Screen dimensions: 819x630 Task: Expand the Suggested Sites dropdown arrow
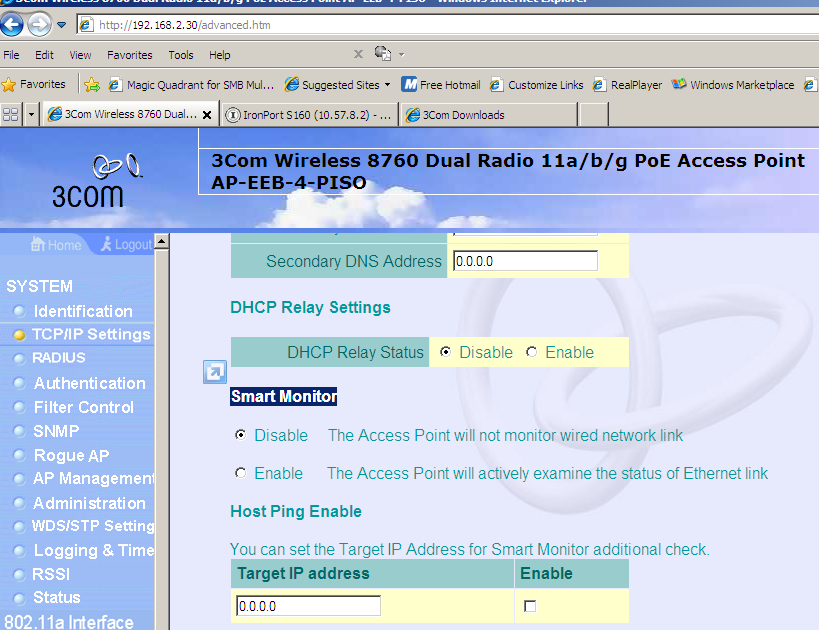(x=388, y=84)
